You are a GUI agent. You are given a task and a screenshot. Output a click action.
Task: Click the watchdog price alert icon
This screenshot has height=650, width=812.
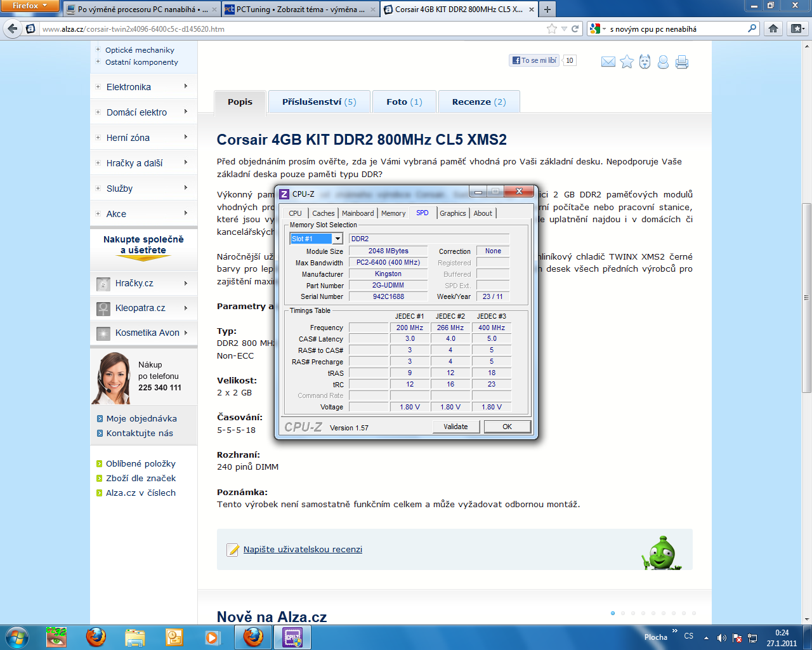pos(645,62)
